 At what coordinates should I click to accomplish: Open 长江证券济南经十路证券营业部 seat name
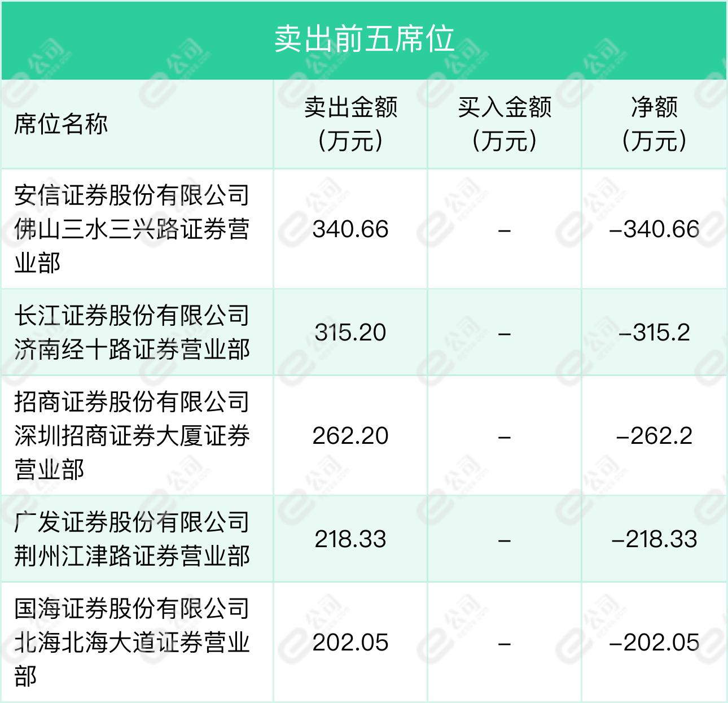pos(132,332)
